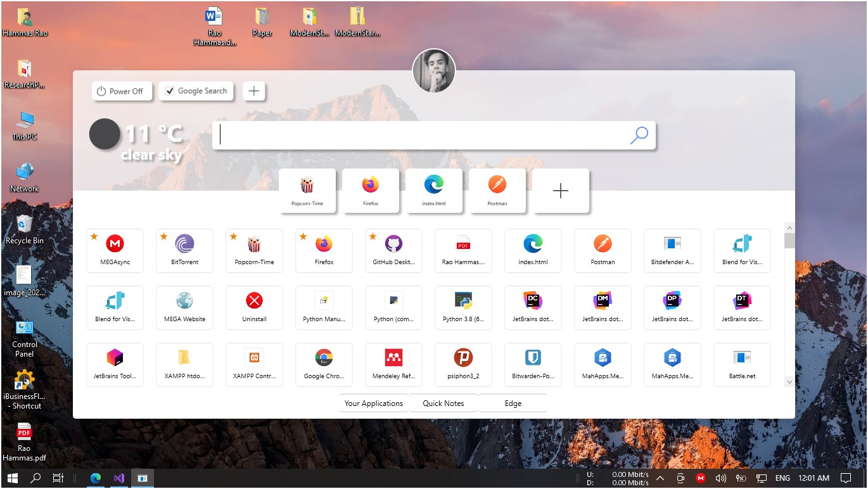
Task: Open the volume control in system tray
Action: click(x=720, y=478)
